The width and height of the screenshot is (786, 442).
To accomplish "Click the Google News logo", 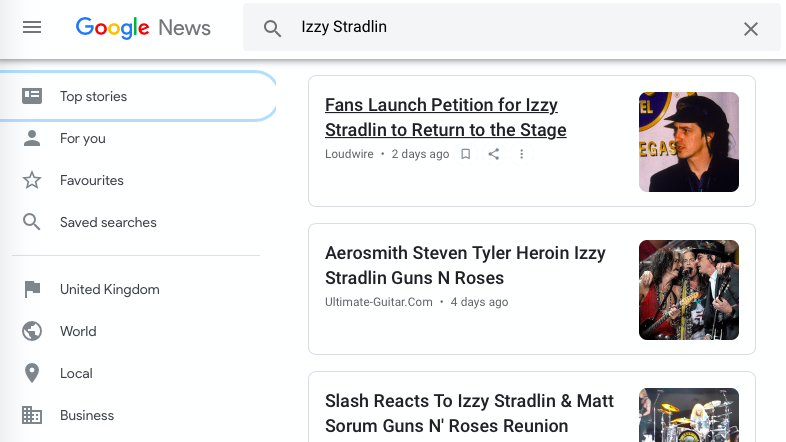I will click(143, 27).
